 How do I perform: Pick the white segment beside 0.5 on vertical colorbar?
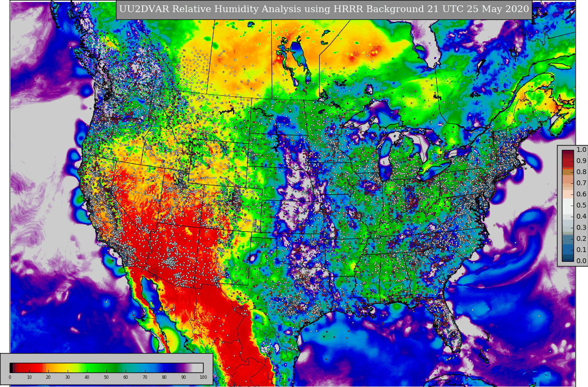(x=568, y=206)
